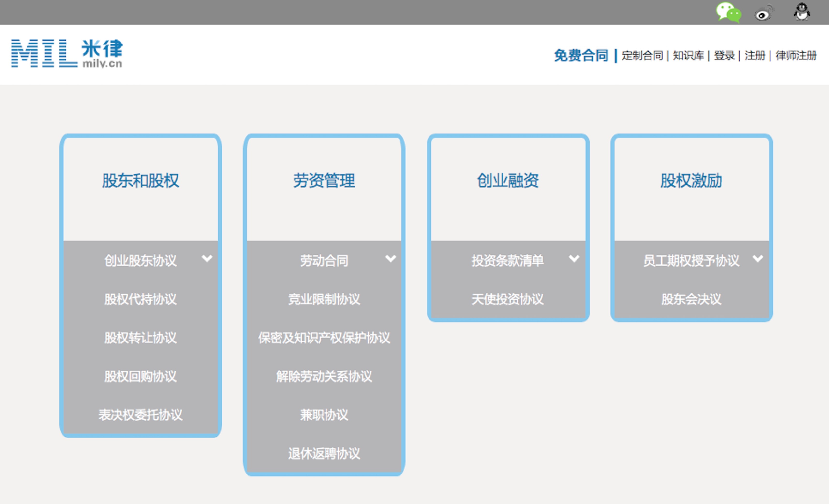Viewport: 829px width, 504px height.
Task: Open 保密及知识产权保护协议 contract
Action: coord(324,338)
